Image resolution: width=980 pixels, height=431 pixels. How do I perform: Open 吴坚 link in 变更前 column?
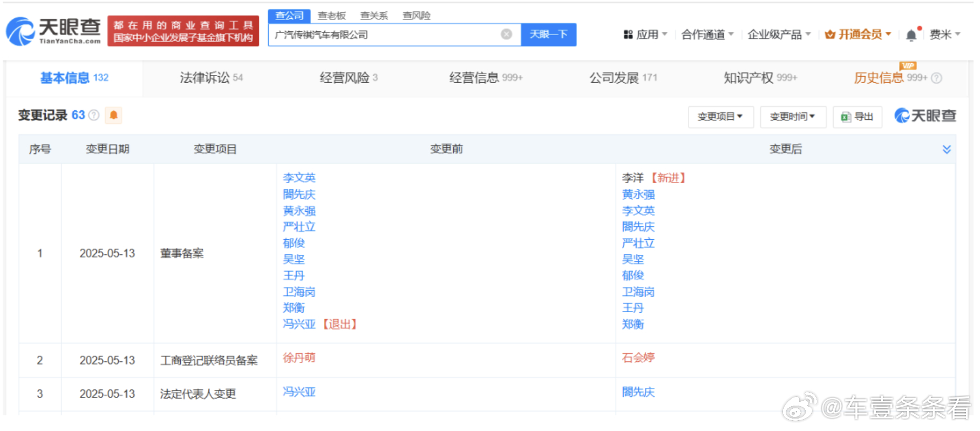(294, 259)
